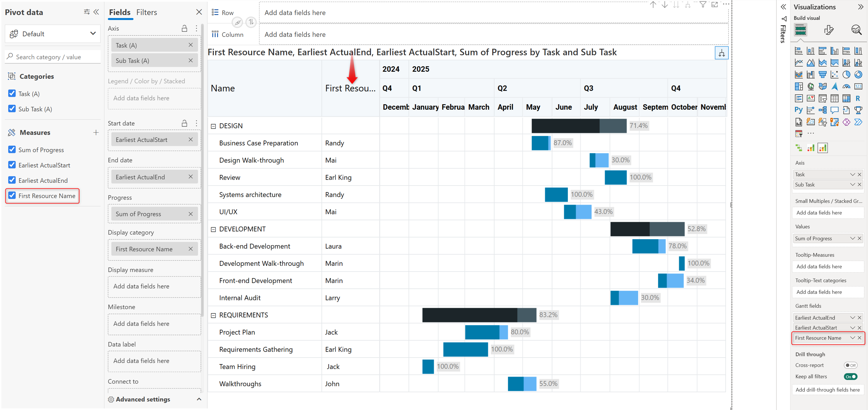
Task: Click the filter funnel icon above the visual
Action: pos(703,4)
